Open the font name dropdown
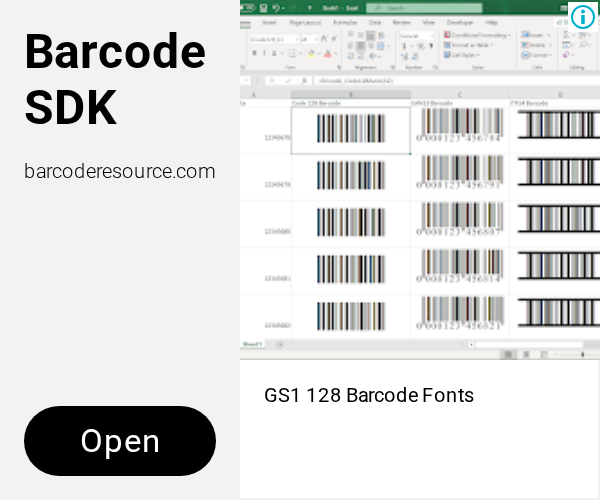Viewport: 600px width, 500px height. pos(274,39)
